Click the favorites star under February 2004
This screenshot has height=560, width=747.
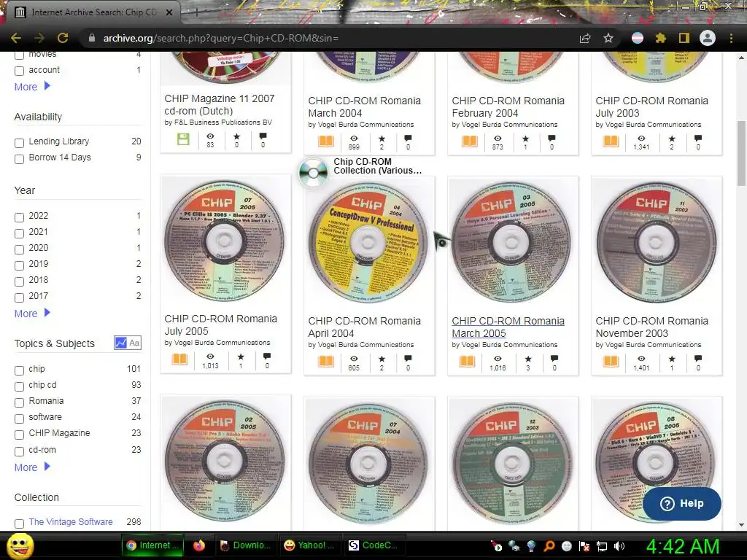click(x=525, y=139)
